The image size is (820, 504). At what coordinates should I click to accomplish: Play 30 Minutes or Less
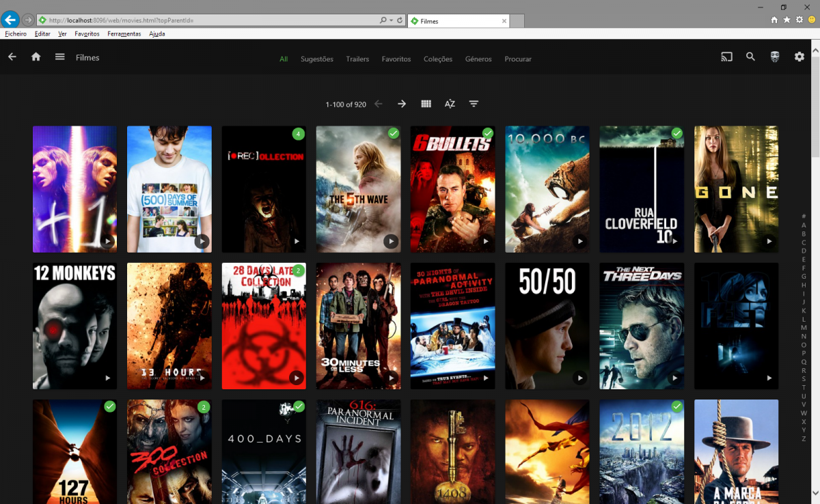pyautogui.click(x=390, y=378)
